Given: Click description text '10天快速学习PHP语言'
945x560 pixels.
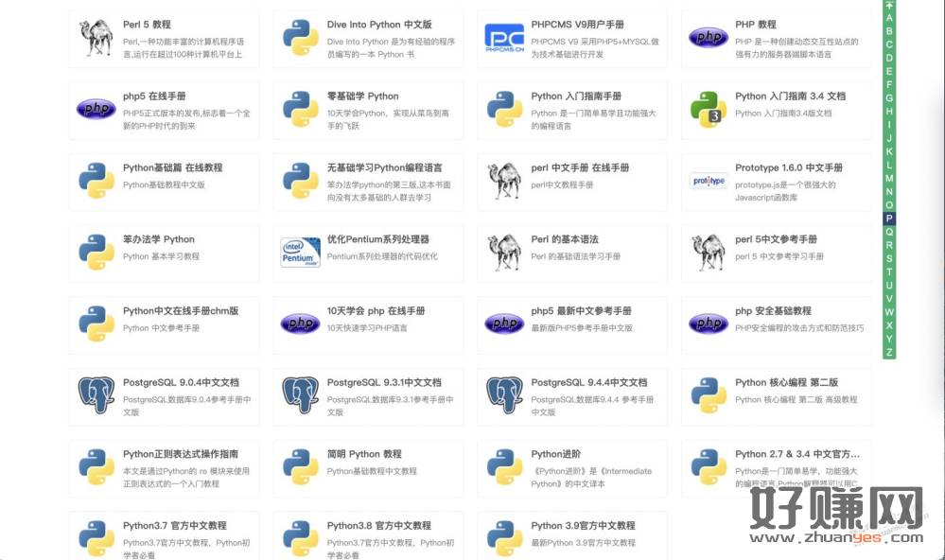Looking at the screenshot, I should 367,328.
